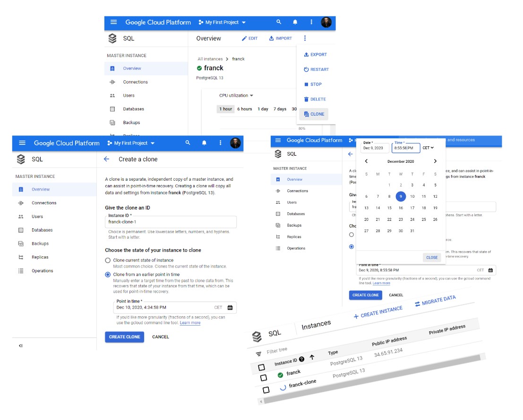This screenshot has width=523, height=420.
Task: Choose CLONE from the actions menu
Action: click(x=314, y=114)
